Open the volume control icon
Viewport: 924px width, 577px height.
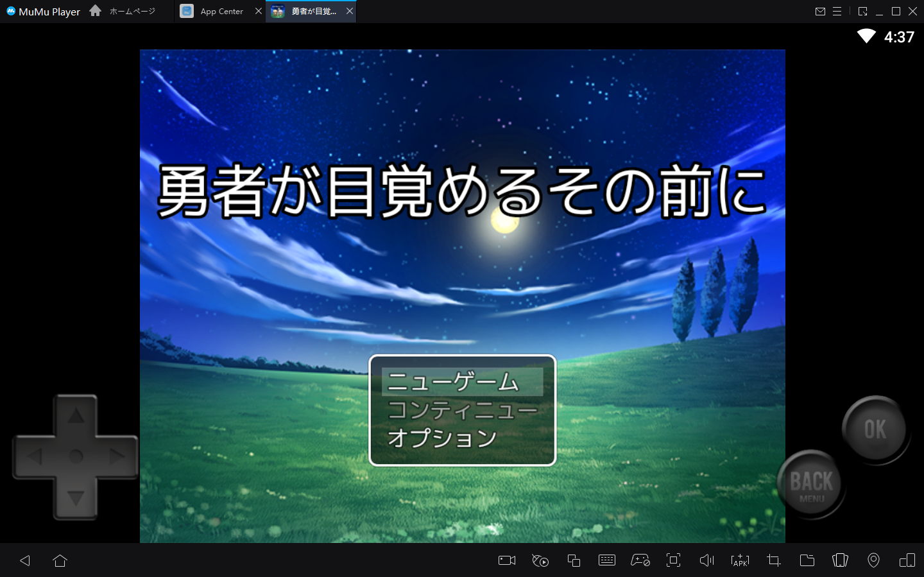tap(706, 560)
